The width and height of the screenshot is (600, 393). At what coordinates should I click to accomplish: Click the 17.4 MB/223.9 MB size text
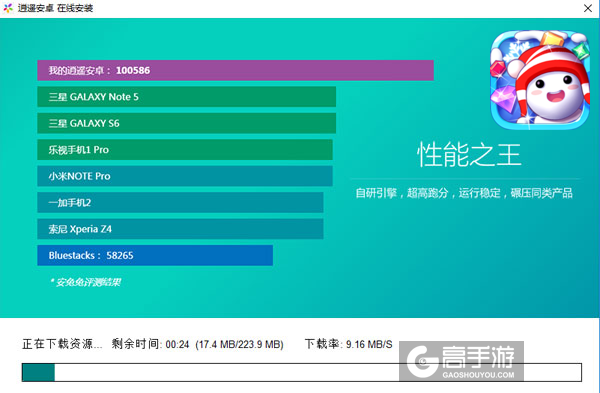(240, 344)
